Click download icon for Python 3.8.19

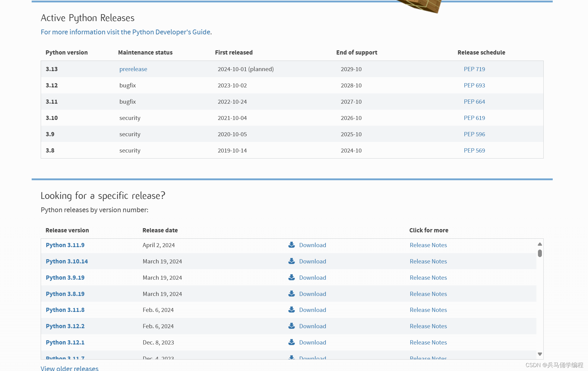click(291, 294)
